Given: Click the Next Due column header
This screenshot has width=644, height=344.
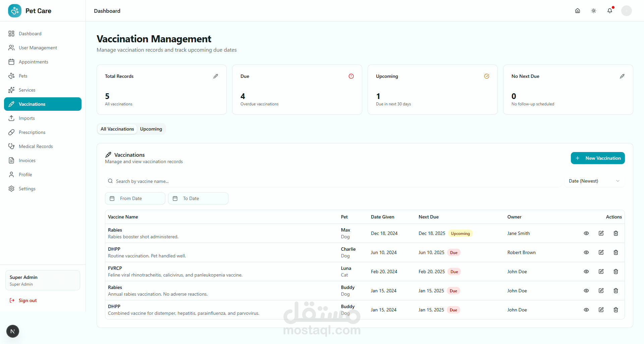Looking at the screenshot, I should point(429,217).
